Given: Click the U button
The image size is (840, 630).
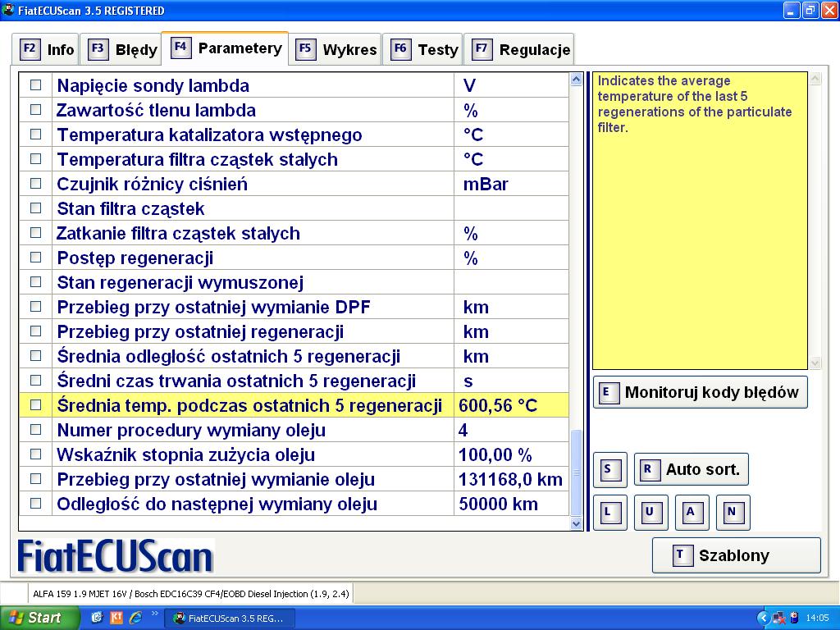Looking at the screenshot, I should coord(651,512).
